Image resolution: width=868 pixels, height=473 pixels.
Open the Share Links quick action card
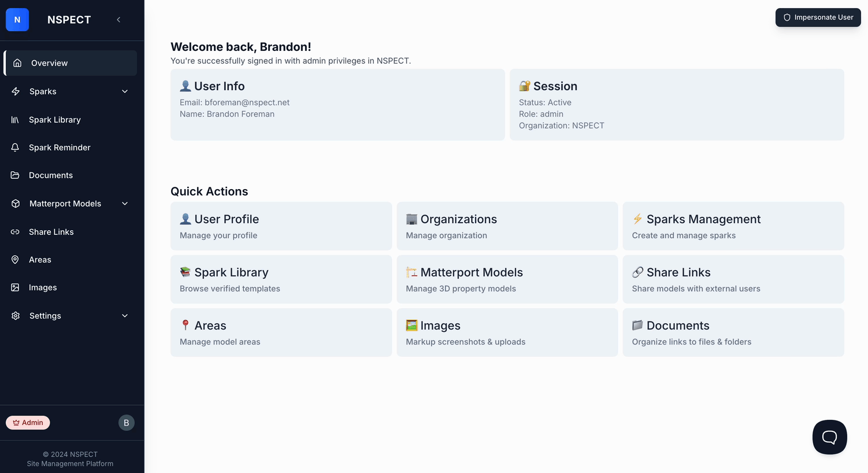[x=733, y=279]
